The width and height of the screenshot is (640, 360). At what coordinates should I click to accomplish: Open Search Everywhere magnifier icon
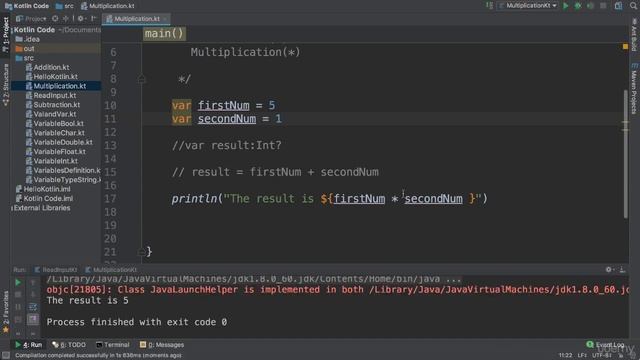[633, 6]
